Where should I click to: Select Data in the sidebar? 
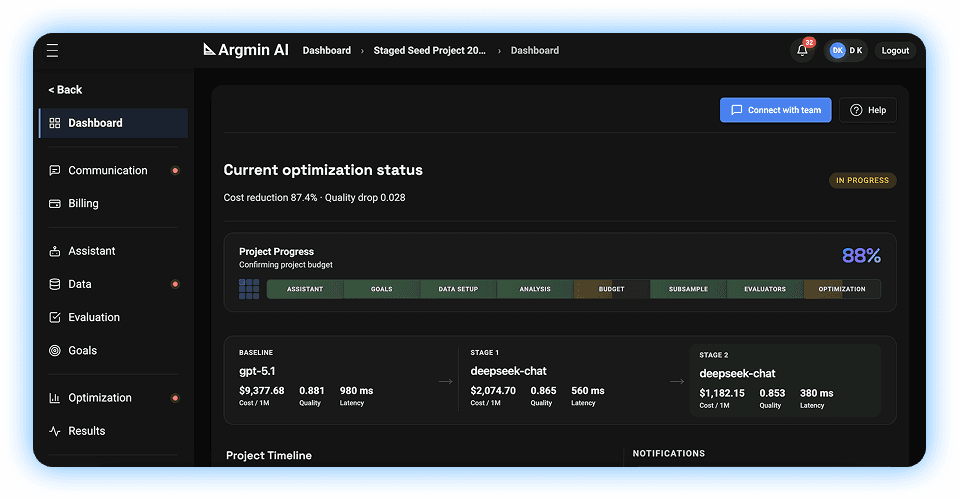(114, 284)
